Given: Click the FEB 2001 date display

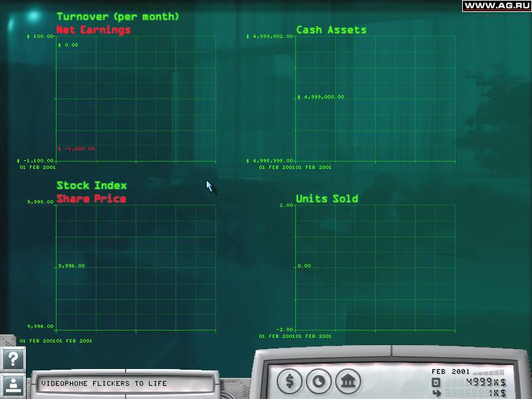Looking at the screenshot, I should tap(451, 372).
